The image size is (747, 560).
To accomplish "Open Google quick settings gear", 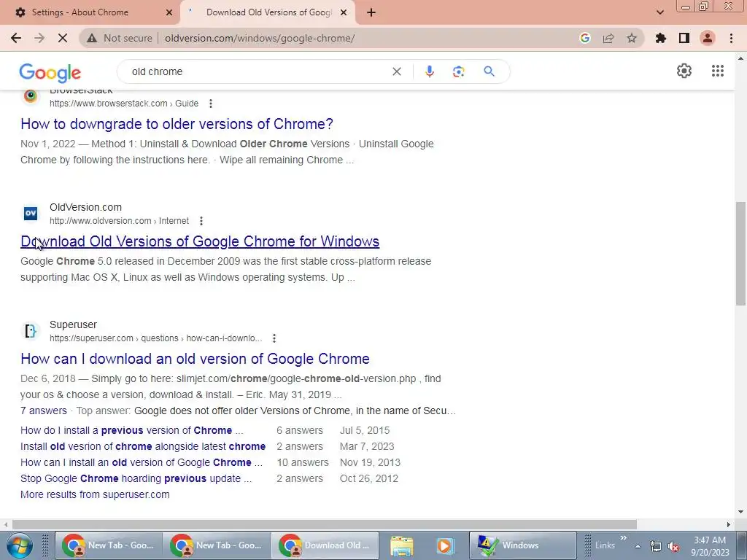I will click(684, 71).
